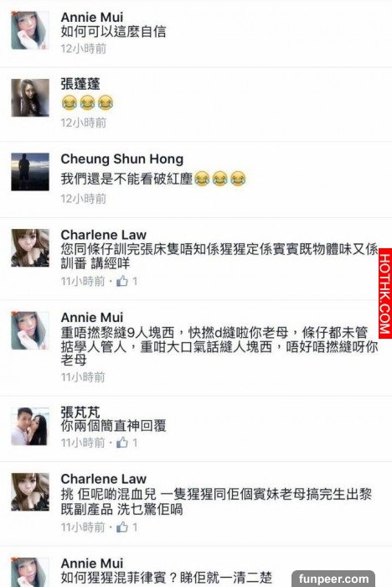392x587 pixels.
Task: Open the 張蓬蓬 profile name link
Action: pyautogui.click(x=80, y=84)
